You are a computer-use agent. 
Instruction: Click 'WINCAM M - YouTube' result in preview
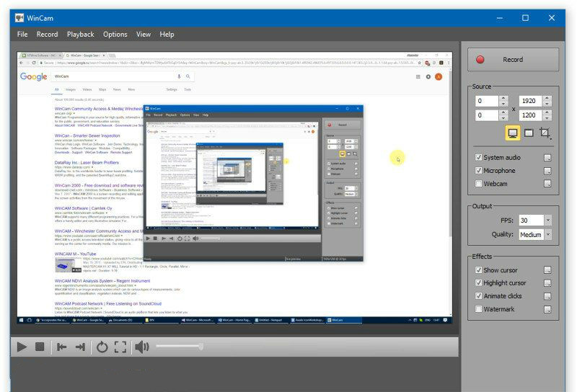pos(76,254)
